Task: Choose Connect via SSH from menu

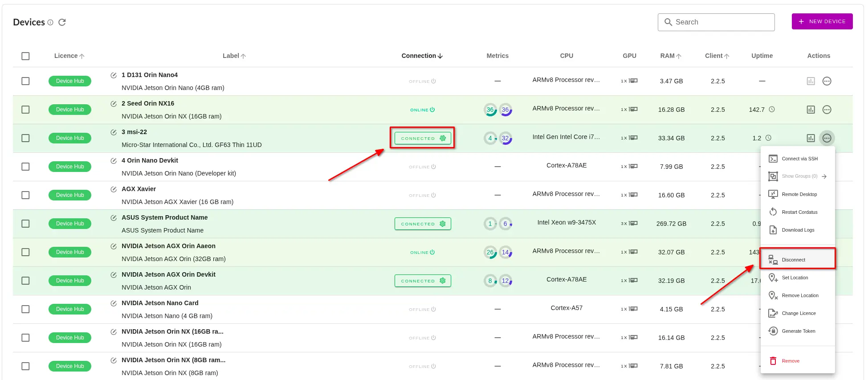Action: coord(799,159)
